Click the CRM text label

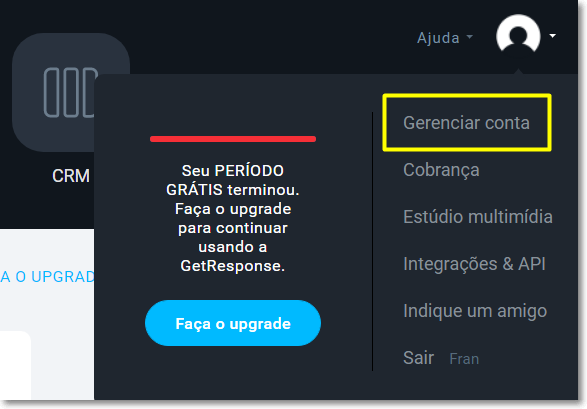click(x=71, y=176)
